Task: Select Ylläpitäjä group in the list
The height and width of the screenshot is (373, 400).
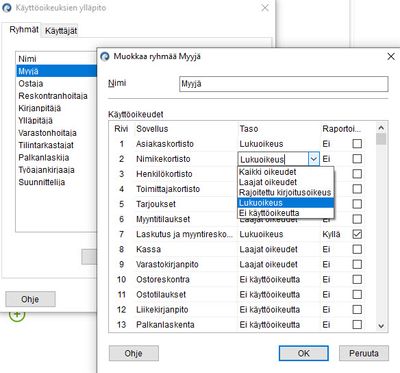Action: (56, 120)
